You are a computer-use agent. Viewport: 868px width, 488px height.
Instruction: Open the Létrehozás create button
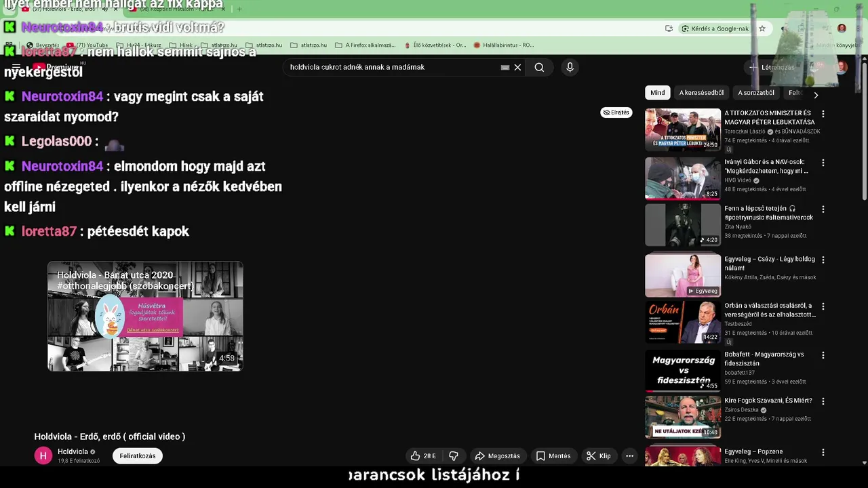[x=772, y=67]
